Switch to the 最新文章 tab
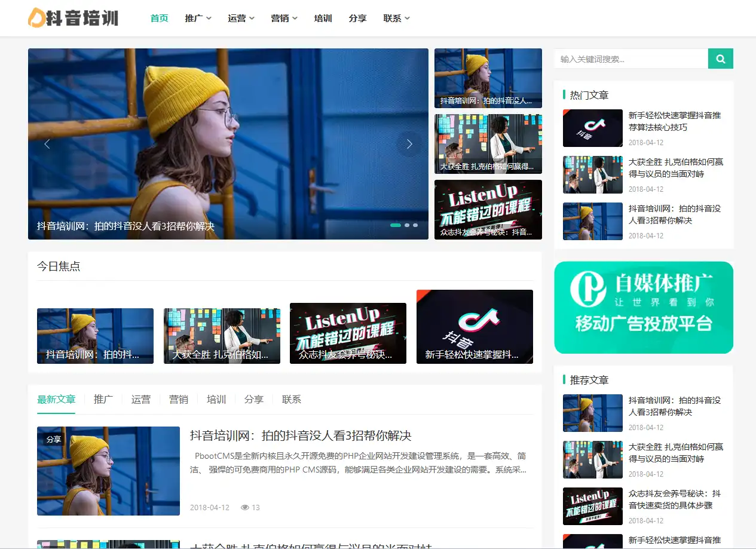This screenshot has width=756, height=549. 56,400
